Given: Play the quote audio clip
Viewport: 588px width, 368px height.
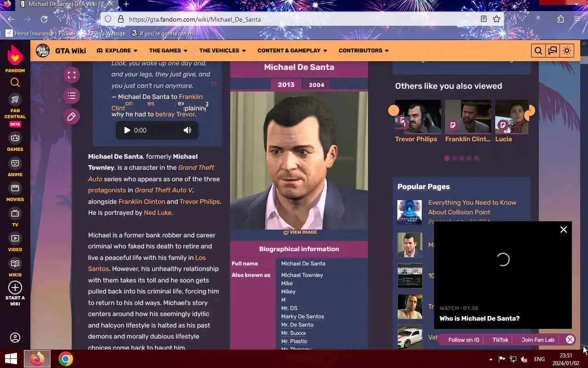Looking at the screenshot, I should click(x=127, y=130).
